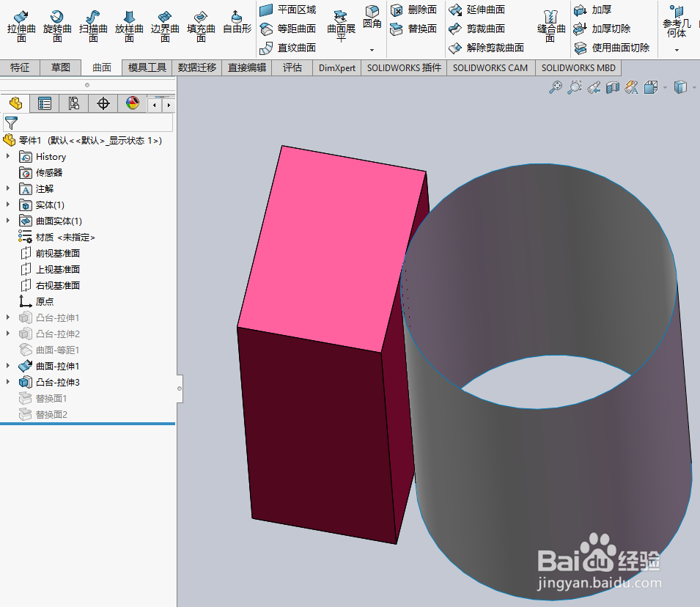The width and height of the screenshot is (700, 607).
Task: Expand the 曲面-拉伸1 tree node
Action: point(8,366)
